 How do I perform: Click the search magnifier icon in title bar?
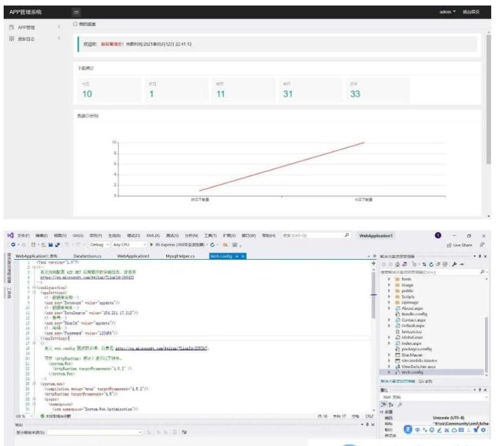click(347, 235)
